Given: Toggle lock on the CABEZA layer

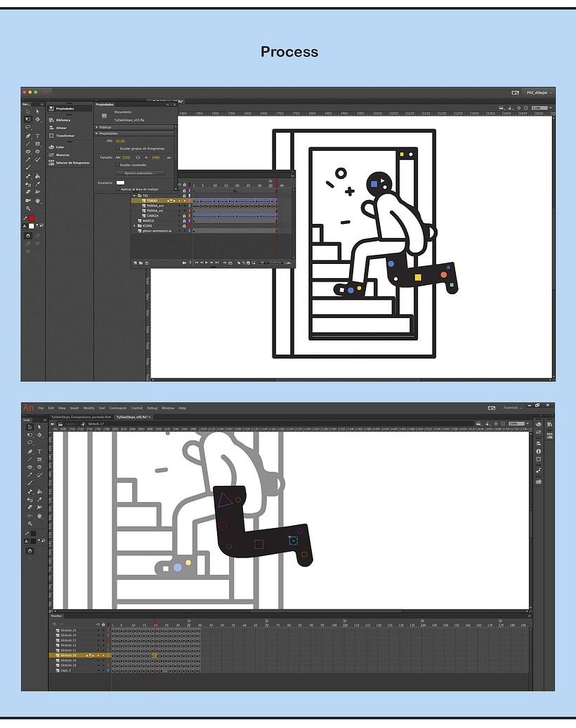Looking at the screenshot, I should coord(184,216).
